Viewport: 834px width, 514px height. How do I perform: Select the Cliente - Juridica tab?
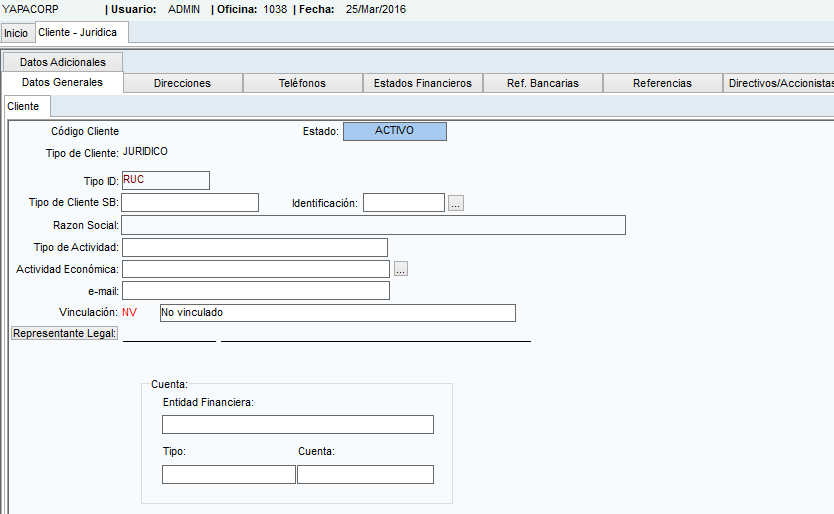(81, 32)
